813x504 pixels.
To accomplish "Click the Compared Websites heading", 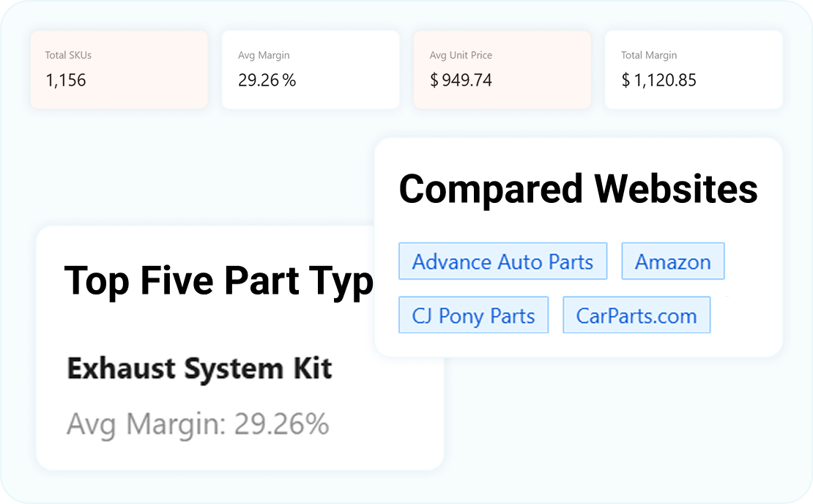I will 578,189.
